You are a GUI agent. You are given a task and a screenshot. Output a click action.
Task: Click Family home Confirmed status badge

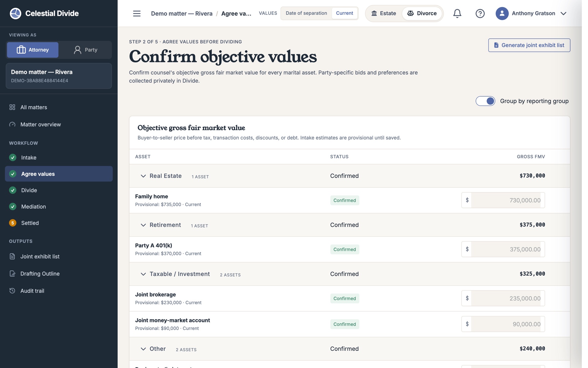(x=345, y=200)
